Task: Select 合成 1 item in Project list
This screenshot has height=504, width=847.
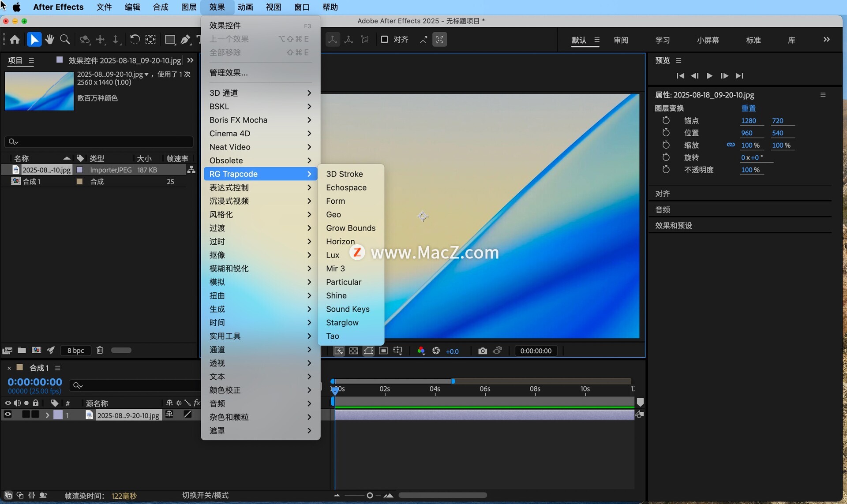Action: [31, 182]
